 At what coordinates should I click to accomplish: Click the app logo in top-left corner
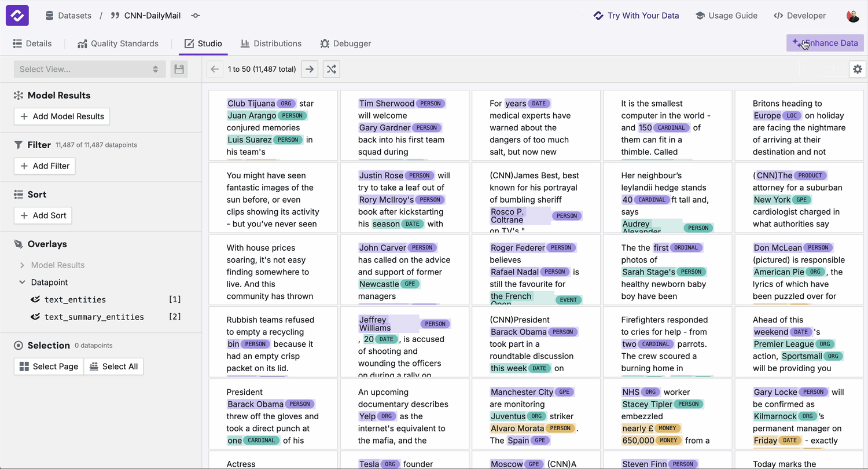click(x=17, y=16)
